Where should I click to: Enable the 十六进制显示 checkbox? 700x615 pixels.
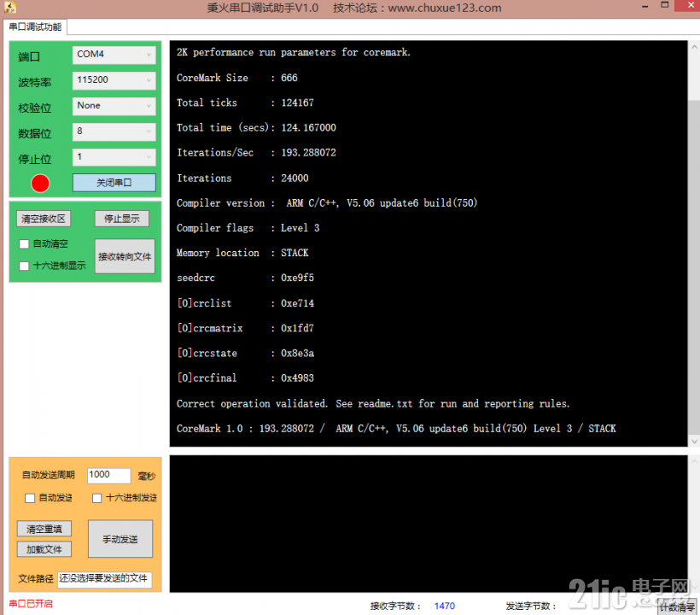point(24,266)
